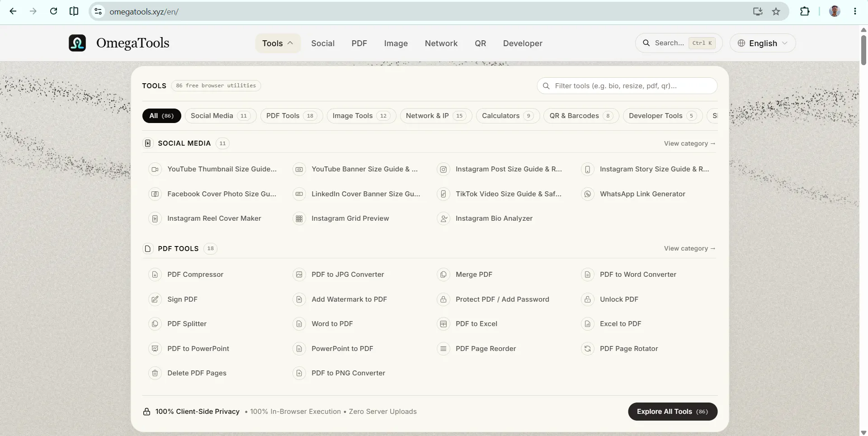
Task: Click the Explore All Tools button
Action: click(673, 412)
